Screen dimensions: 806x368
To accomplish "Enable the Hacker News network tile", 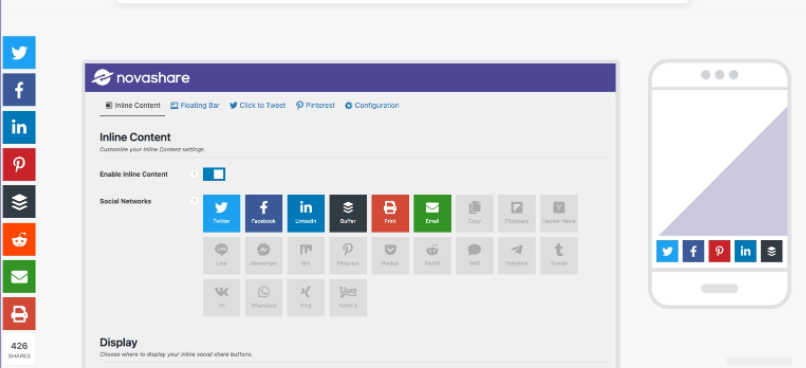I will pos(559,213).
